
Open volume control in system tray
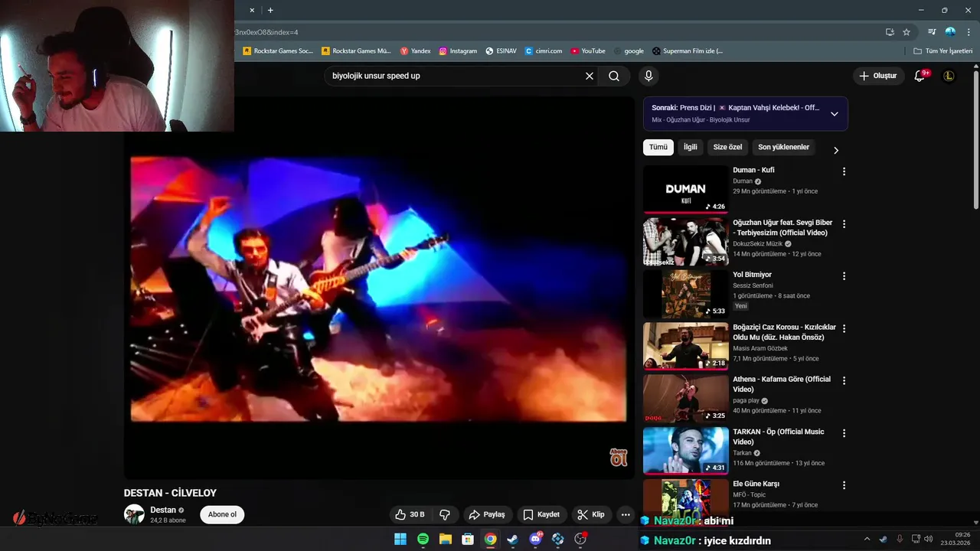(x=929, y=539)
